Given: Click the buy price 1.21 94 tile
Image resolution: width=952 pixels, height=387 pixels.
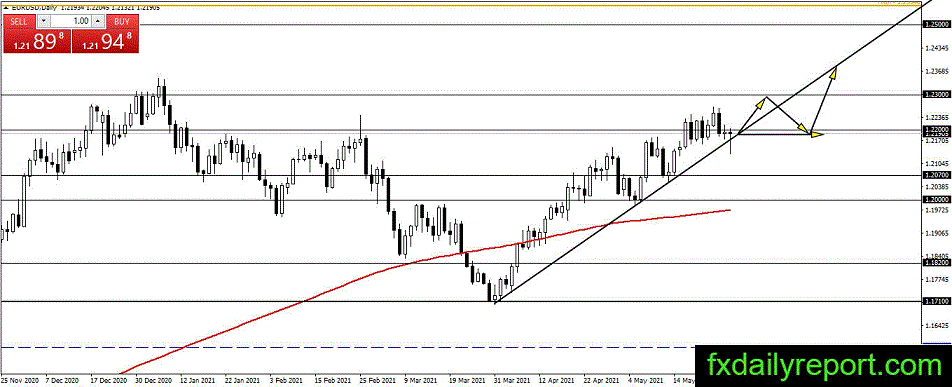Looking at the screenshot, I should [106, 41].
